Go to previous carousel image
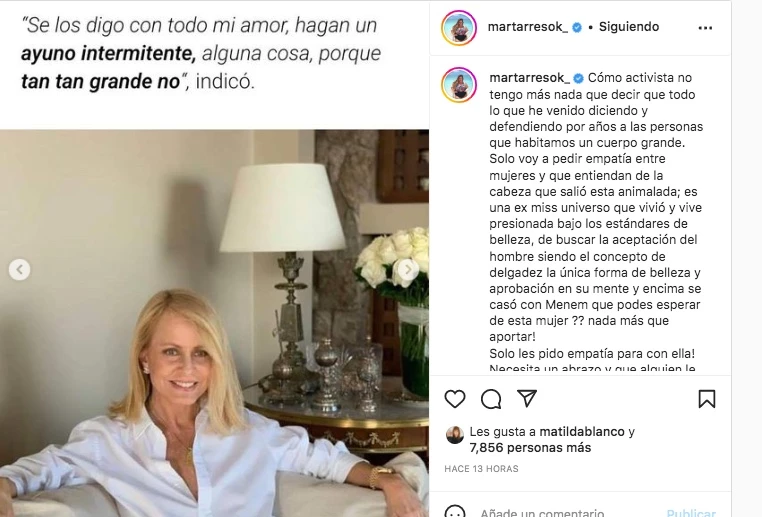 coord(19,269)
